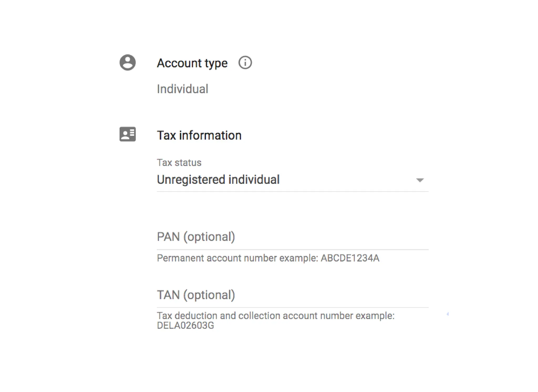Click the Tax information heading
538x392 pixels.
[199, 135]
